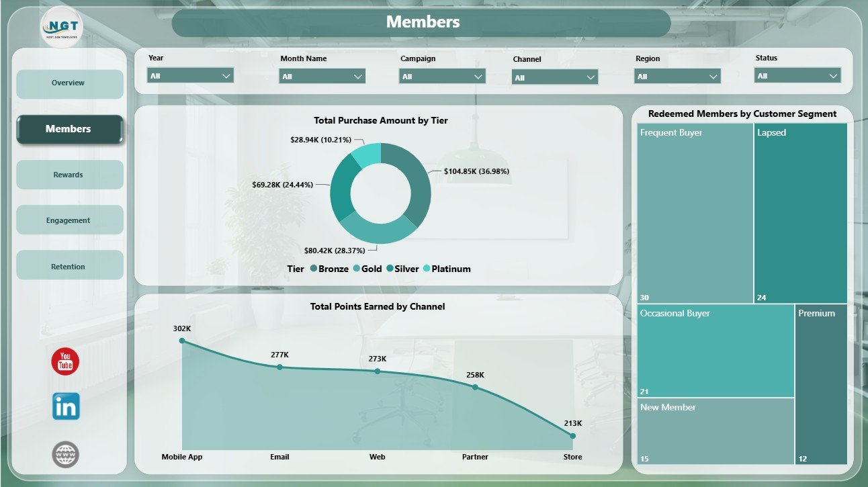Open the Status filter dropdown
868x487 pixels.
point(797,75)
